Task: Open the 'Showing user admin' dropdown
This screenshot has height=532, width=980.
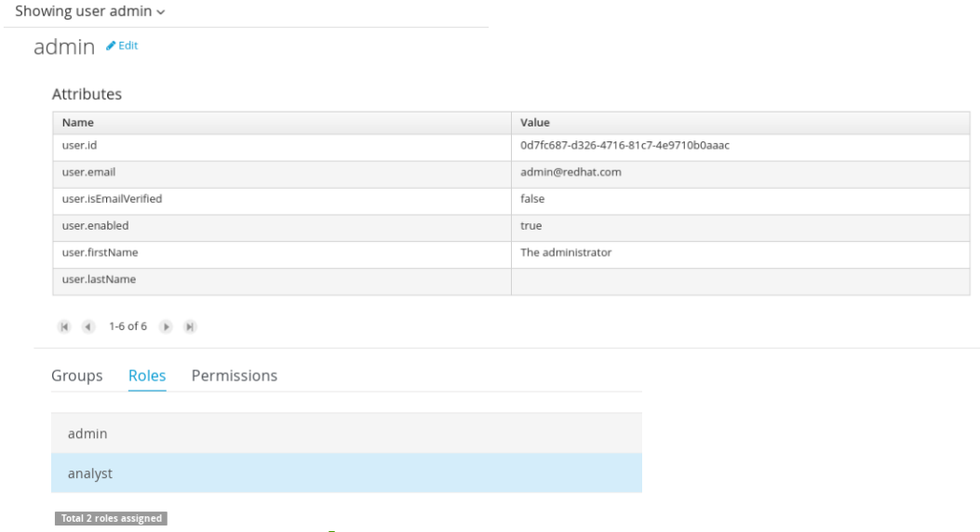Action: coord(90,12)
